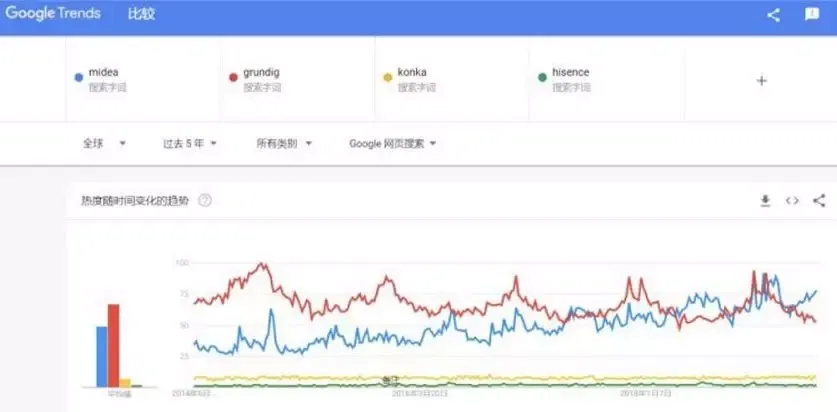837x412 pixels.
Task: Open the 所有类别 category dropdown
Action: click(x=284, y=143)
